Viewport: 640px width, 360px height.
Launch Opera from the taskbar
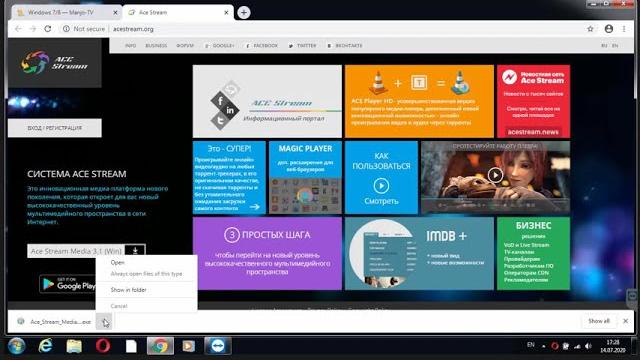(x=103, y=346)
